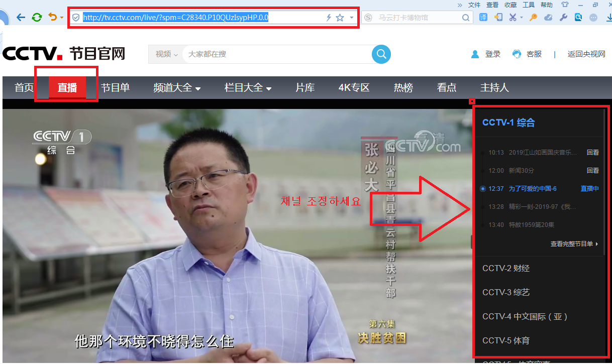Click the 10:13 2019江山如画国庆音乐 program
This screenshot has width=612, height=364.
533,153
